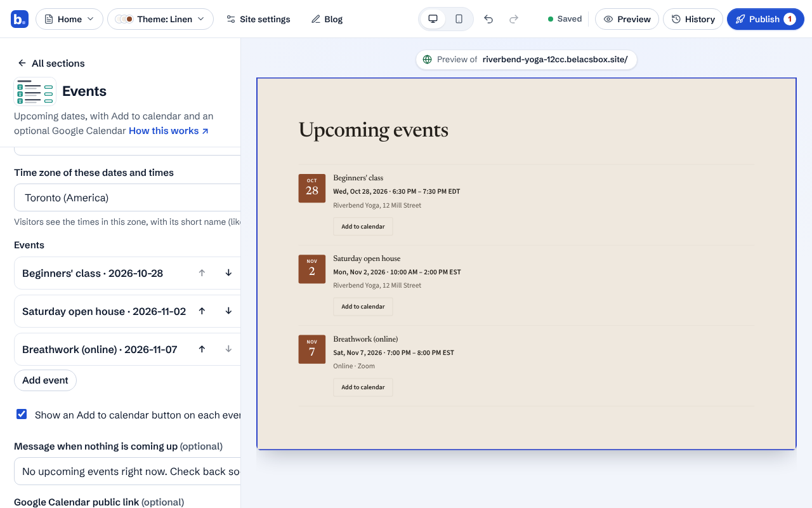Click the Add event button
812x508 pixels.
click(45, 380)
